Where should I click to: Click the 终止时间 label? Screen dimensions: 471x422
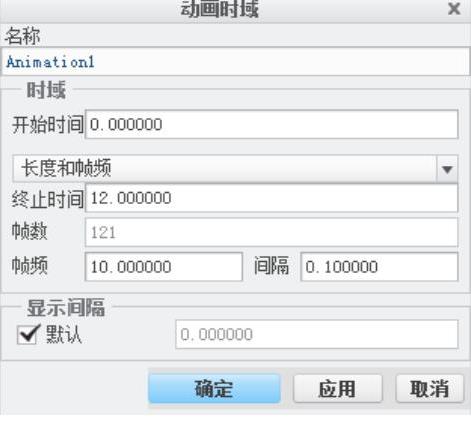(48, 199)
